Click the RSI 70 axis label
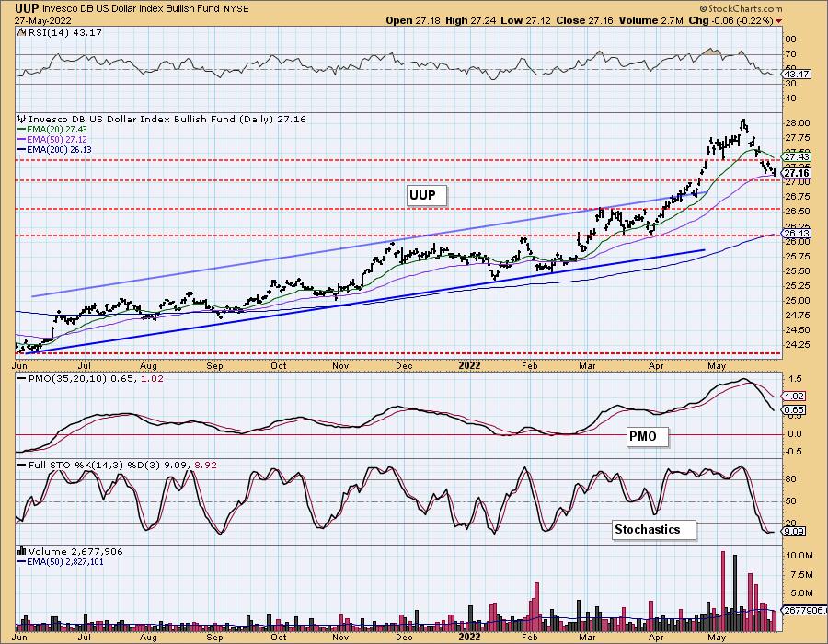Viewport: 828px width, 644px height. point(791,54)
